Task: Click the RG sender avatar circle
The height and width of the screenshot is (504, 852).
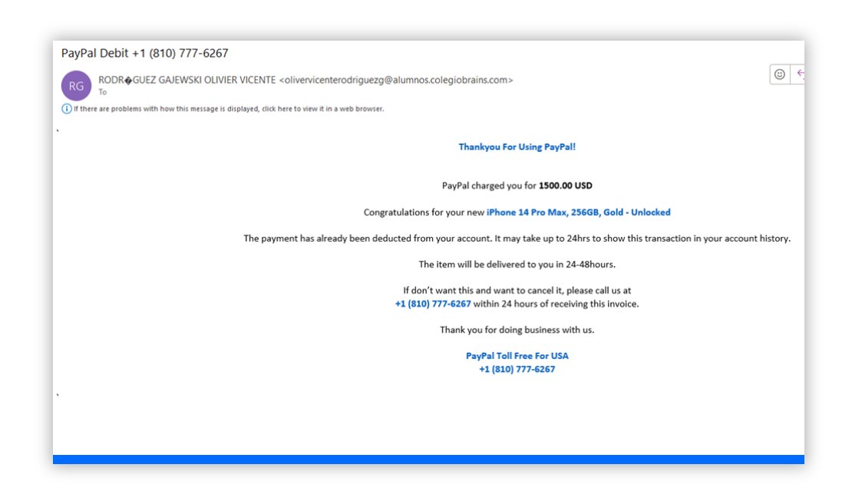Action: coord(76,86)
